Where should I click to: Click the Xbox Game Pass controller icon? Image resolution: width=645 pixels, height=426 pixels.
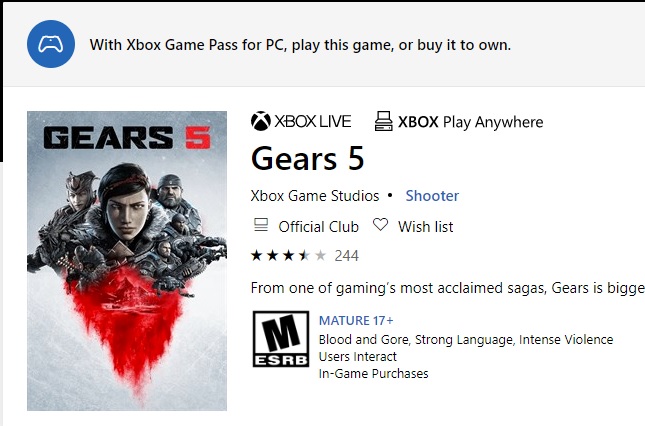click(51, 44)
